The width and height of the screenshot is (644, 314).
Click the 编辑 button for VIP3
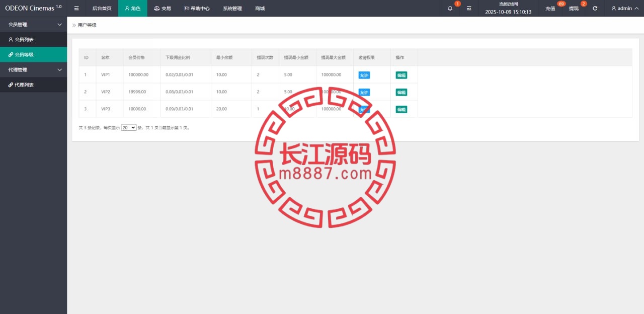tap(401, 109)
